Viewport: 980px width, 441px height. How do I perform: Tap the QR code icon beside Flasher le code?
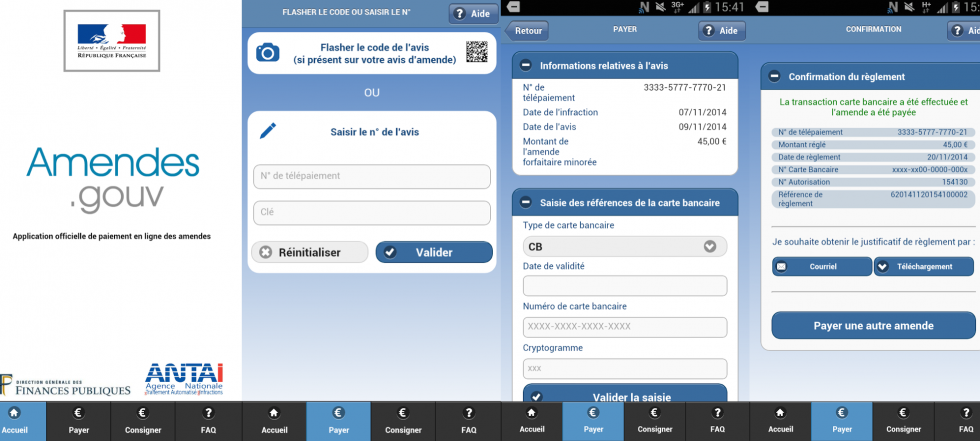(477, 52)
